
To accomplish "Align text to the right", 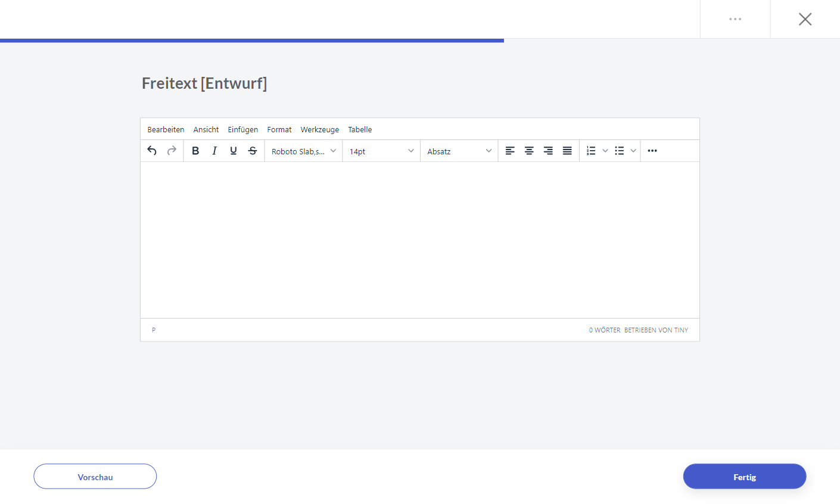I will pos(548,151).
